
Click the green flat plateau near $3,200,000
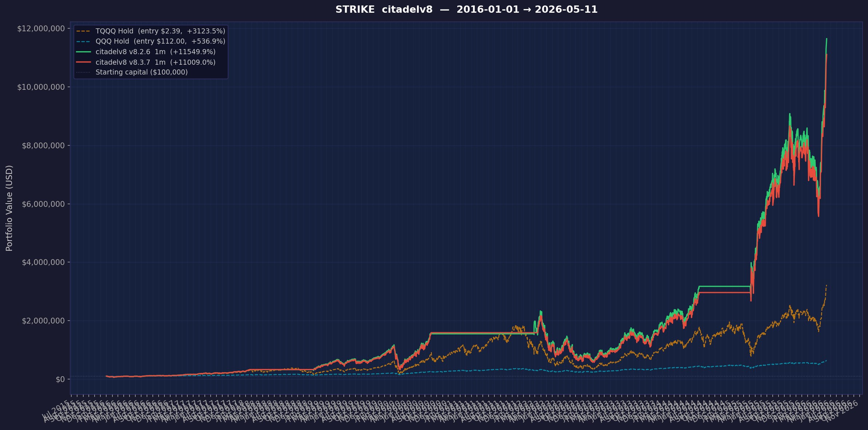tap(724, 286)
